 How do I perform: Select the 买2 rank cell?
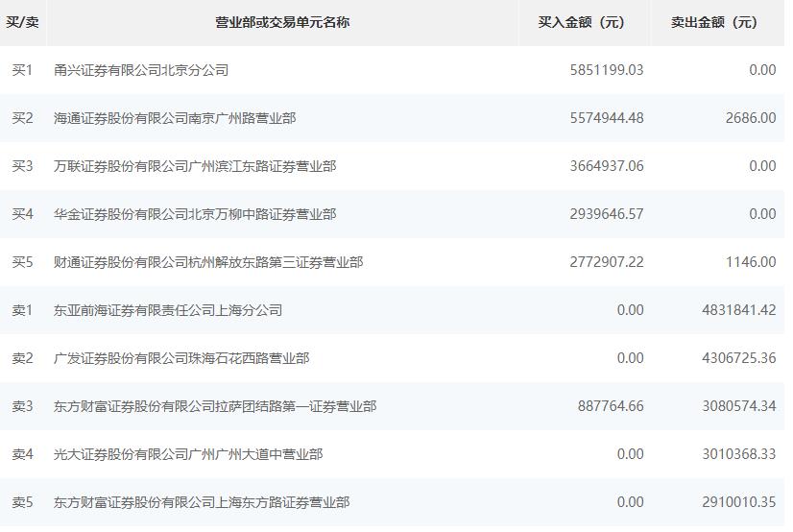pos(22,118)
